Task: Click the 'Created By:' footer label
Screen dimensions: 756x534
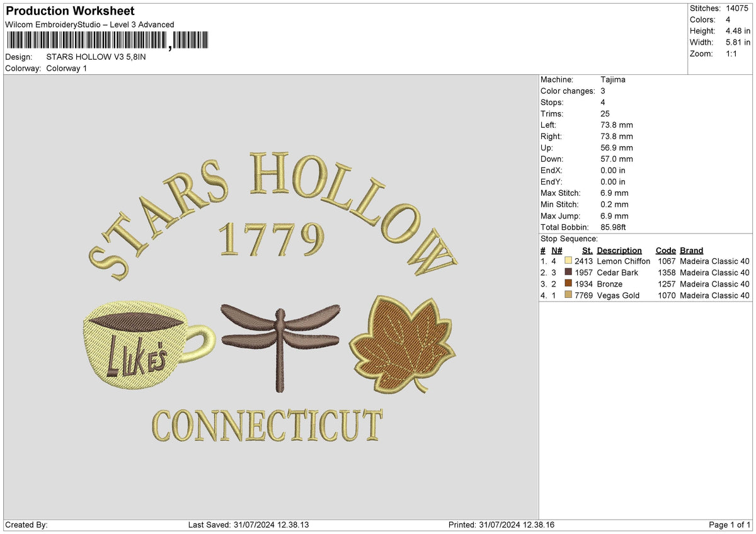Action: pyautogui.click(x=26, y=525)
